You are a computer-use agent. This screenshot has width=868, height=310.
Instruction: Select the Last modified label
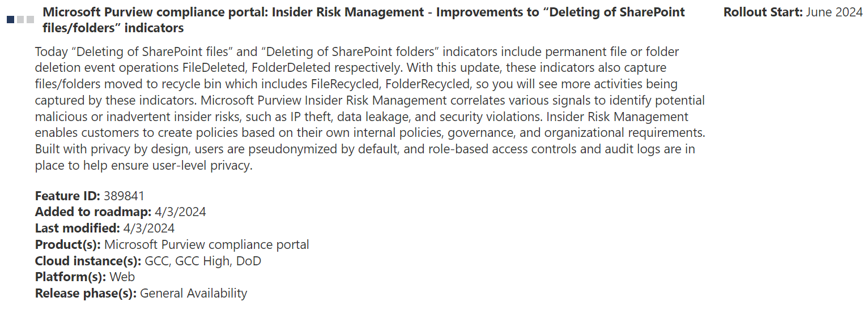coord(77,229)
